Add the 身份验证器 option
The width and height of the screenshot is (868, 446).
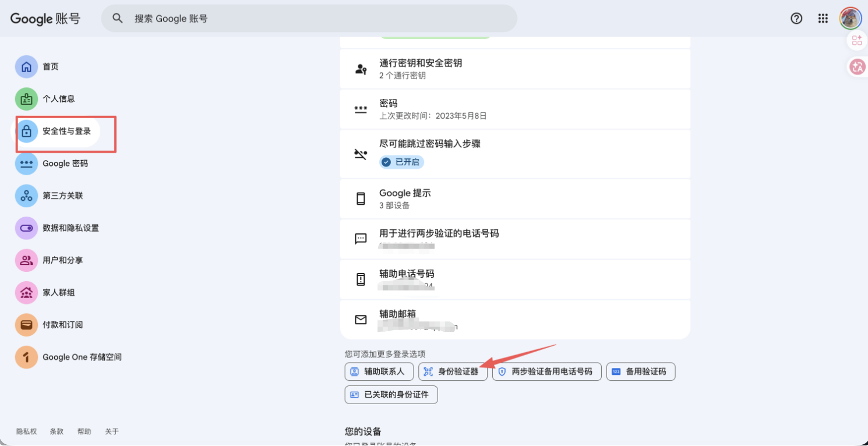(x=453, y=371)
